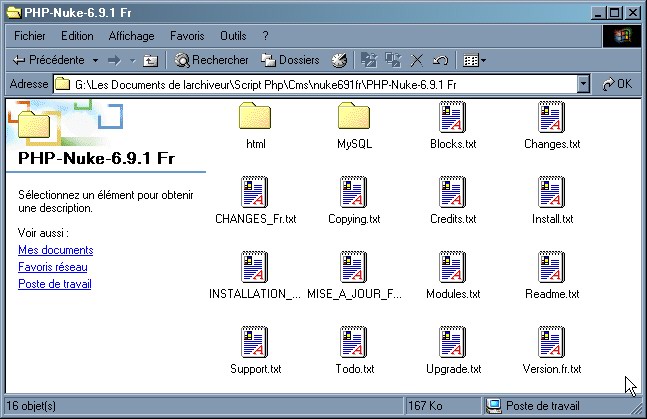The width and height of the screenshot is (647, 419).
Task: Open the Favoris menu
Action: tap(187, 36)
